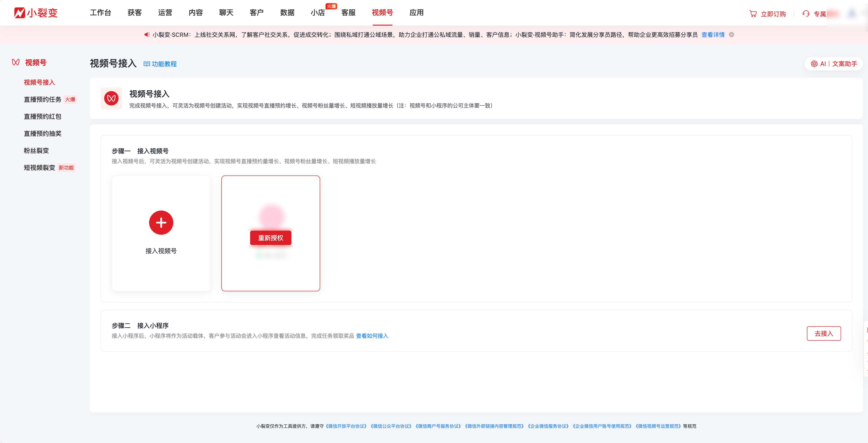
Task: Open 《微信视频号运营规范》 footer link
Action: [659, 426]
